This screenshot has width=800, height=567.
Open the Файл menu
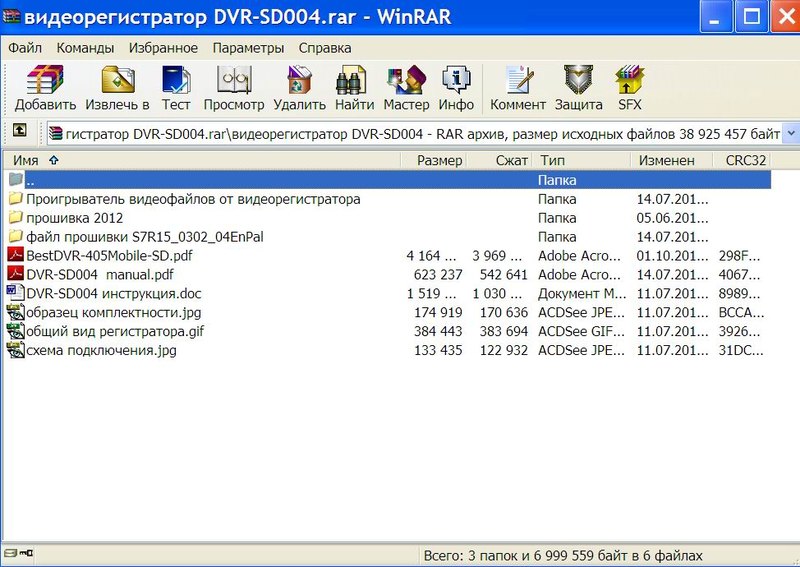click(x=25, y=48)
